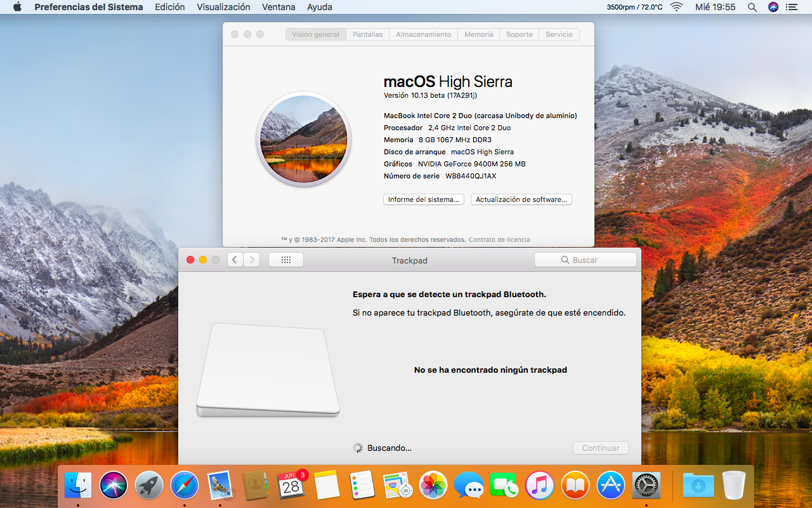Image resolution: width=812 pixels, height=508 pixels.
Task: Open Wi-Fi status in menu bar
Action: pos(677,7)
